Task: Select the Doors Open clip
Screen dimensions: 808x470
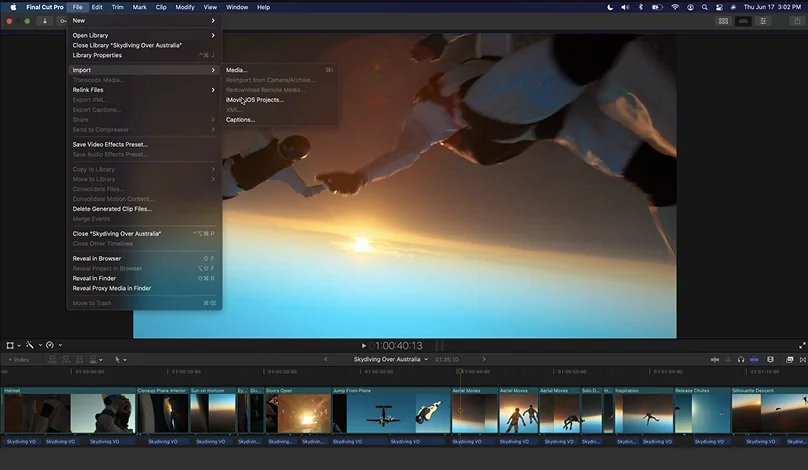Action: coord(297,410)
